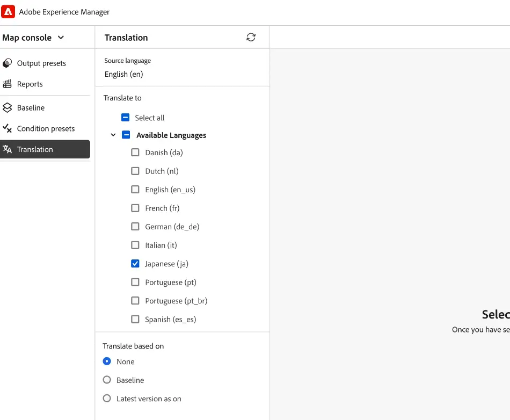Open the Translation sidebar item
Viewport: 510px width, 420px height.
click(45, 149)
